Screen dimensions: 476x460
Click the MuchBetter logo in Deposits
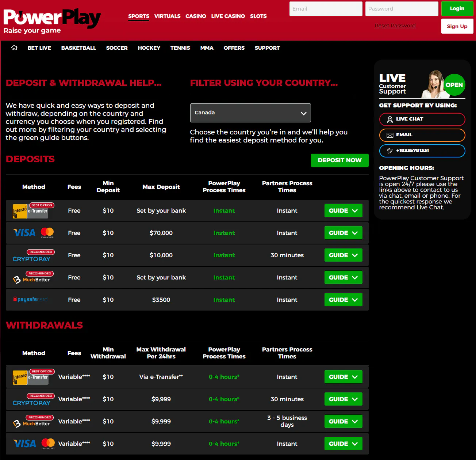pyautogui.click(x=31, y=280)
